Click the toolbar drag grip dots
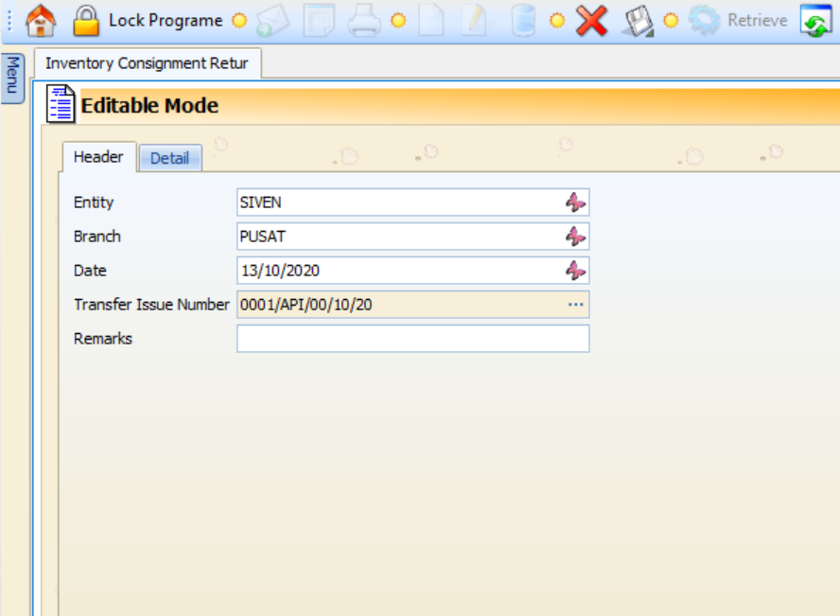The image size is (840, 616). (9, 21)
